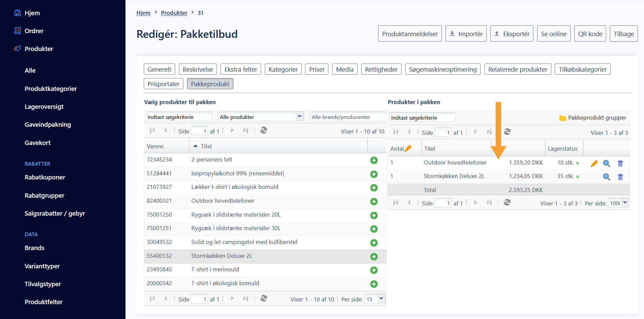View Stormkøkken Deluxe 2L with magnifier icon
This screenshot has width=644, height=319.
coord(606,177)
